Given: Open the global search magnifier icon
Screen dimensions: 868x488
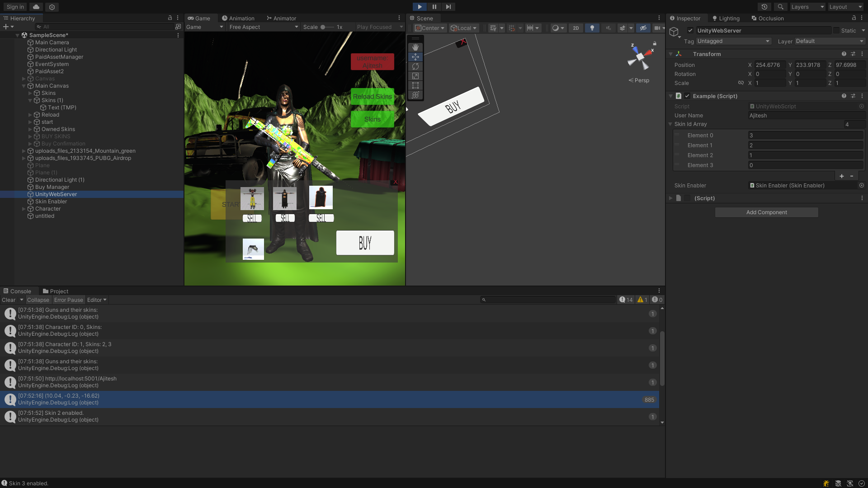Looking at the screenshot, I should 780,7.
